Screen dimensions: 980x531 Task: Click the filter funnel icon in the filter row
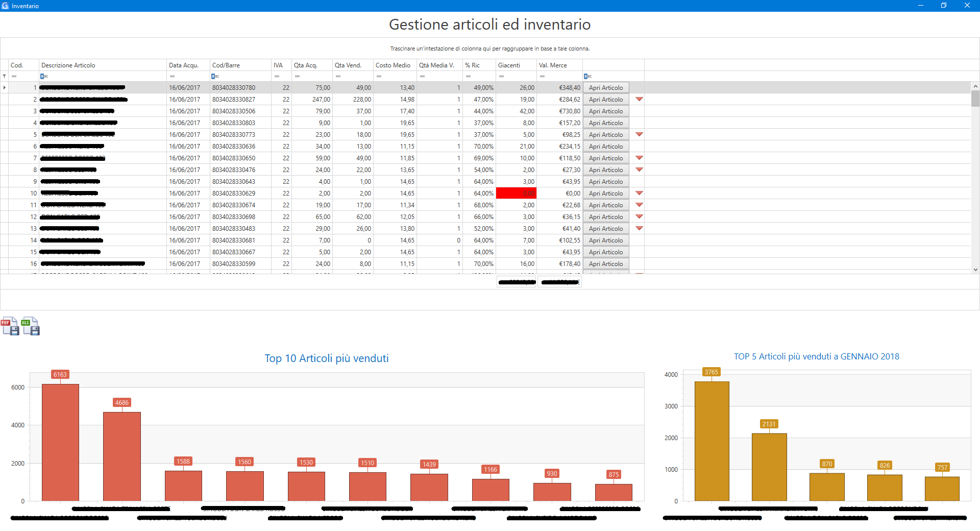(5, 77)
